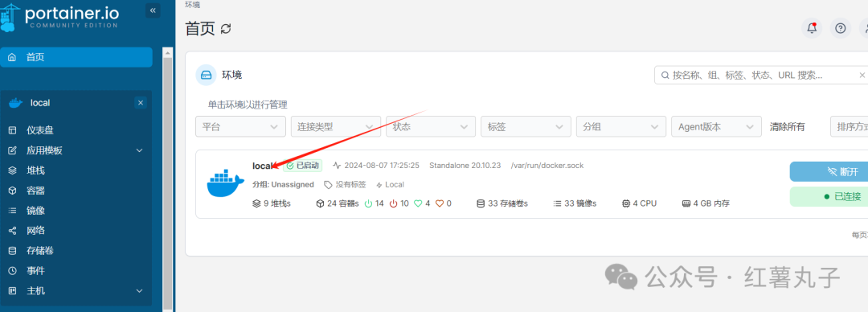Click the 4 CPU indicator

pos(639,203)
